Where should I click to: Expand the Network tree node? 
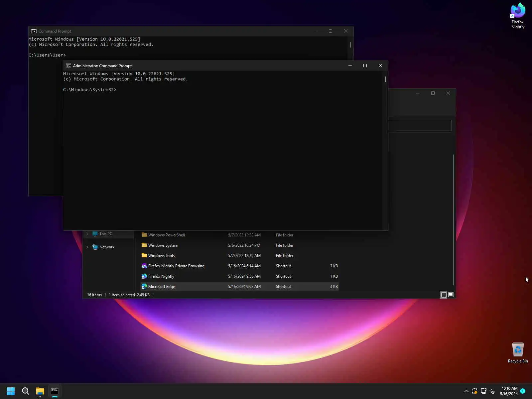[87, 247]
